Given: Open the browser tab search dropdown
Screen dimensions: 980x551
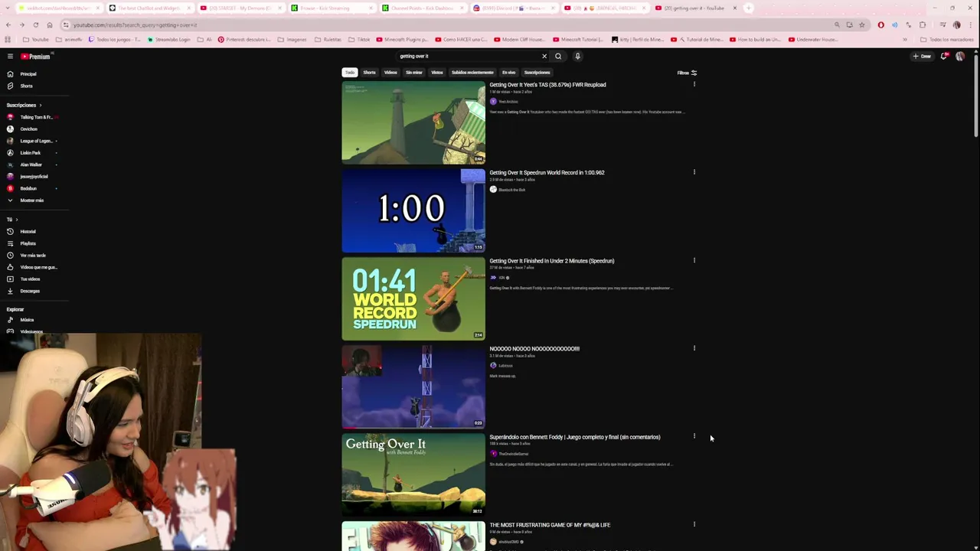Looking at the screenshot, I should [x=7, y=8].
